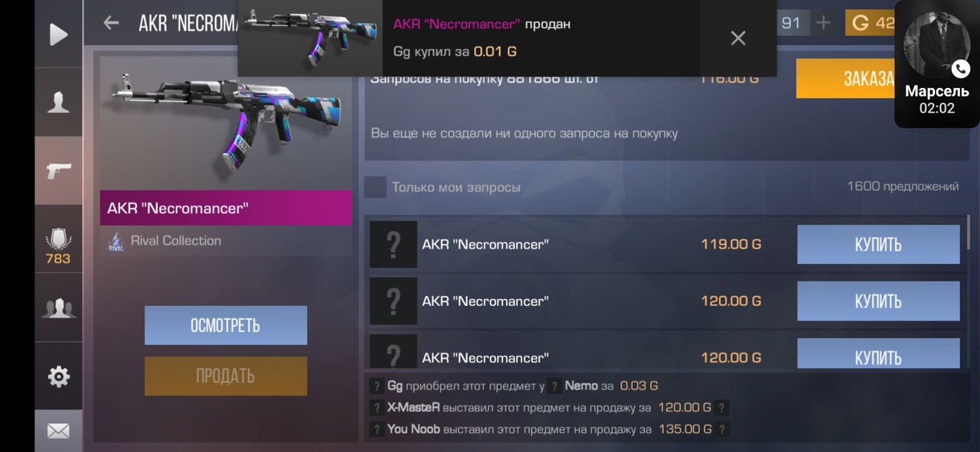The height and width of the screenshot is (452, 980).
Task: Open the rank badge showing 783
Action: pyautogui.click(x=58, y=246)
